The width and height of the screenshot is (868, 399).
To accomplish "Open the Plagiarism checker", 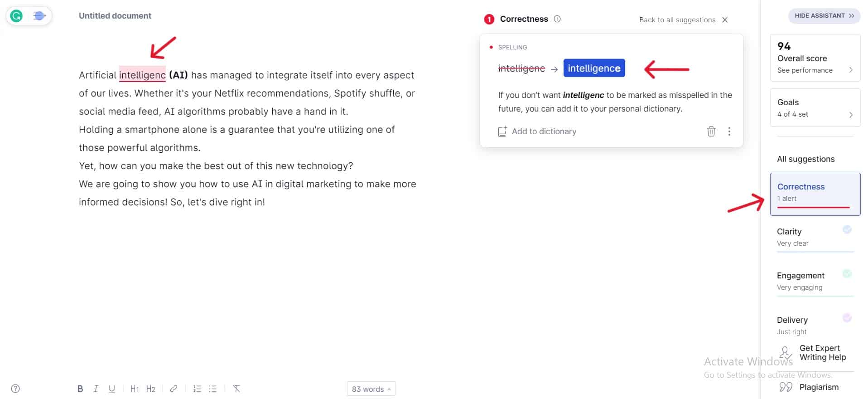I will click(819, 387).
